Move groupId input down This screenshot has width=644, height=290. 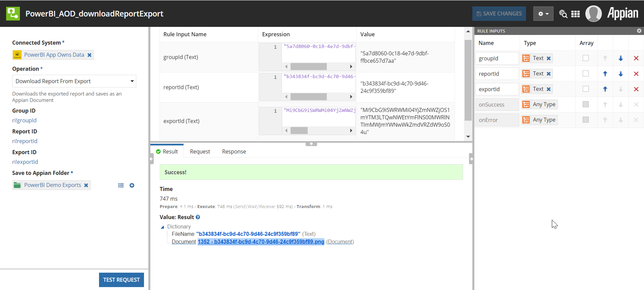click(x=621, y=58)
